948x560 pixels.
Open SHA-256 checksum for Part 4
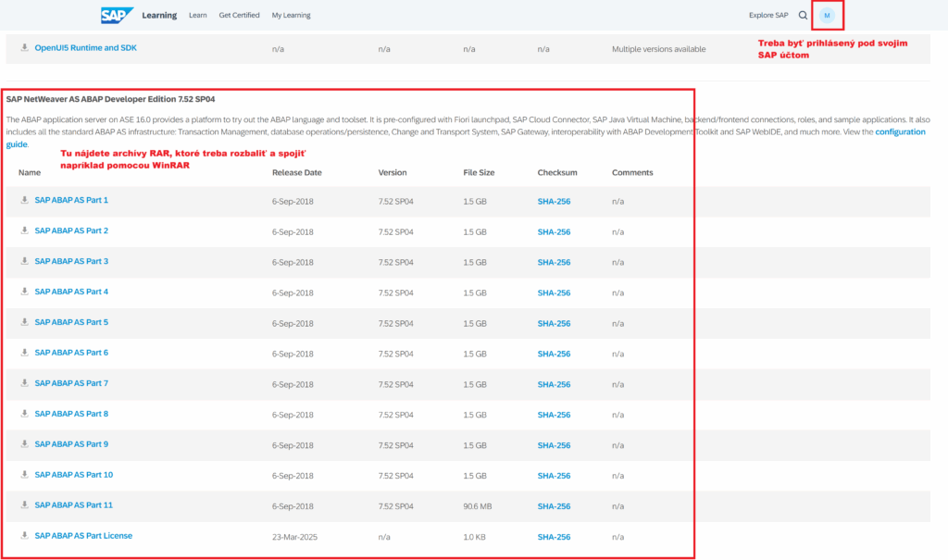point(554,292)
